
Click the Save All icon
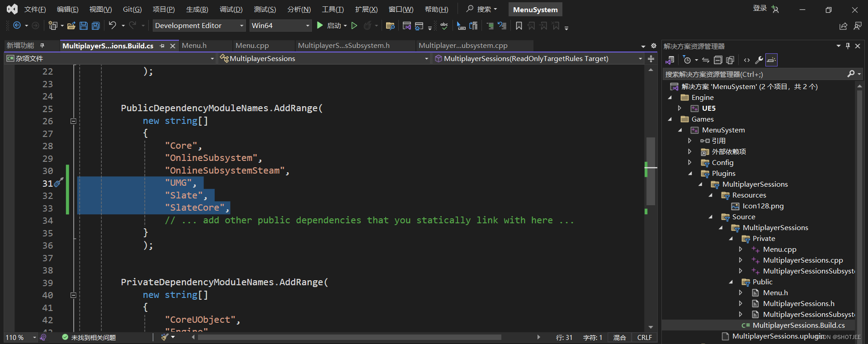pyautogui.click(x=96, y=26)
